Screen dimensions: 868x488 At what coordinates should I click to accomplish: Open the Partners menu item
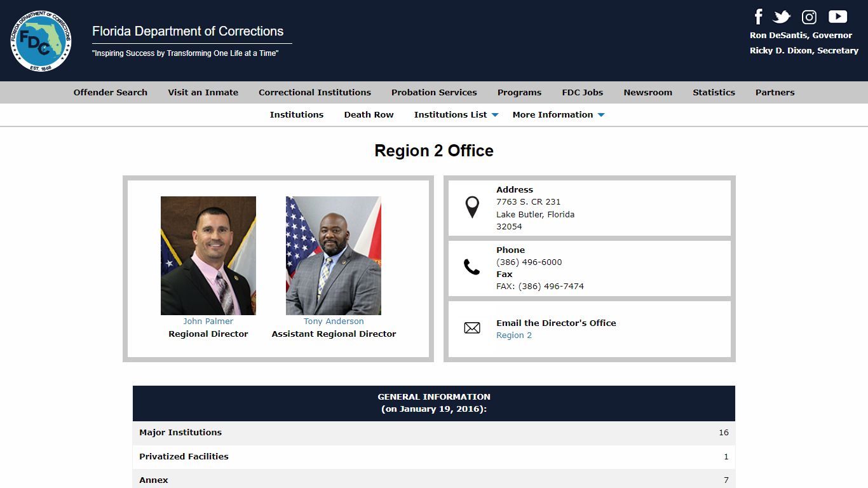click(x=775, y=92)
